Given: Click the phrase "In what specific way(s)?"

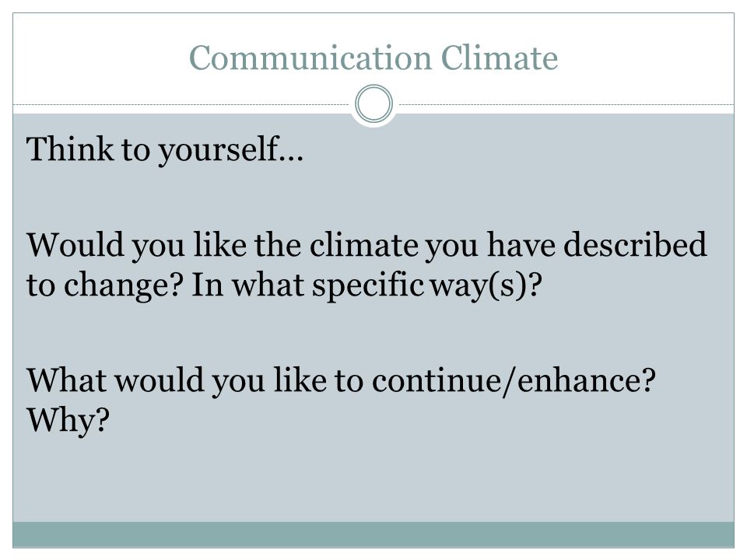Looking at the screenshot, I should pos(366,286).
